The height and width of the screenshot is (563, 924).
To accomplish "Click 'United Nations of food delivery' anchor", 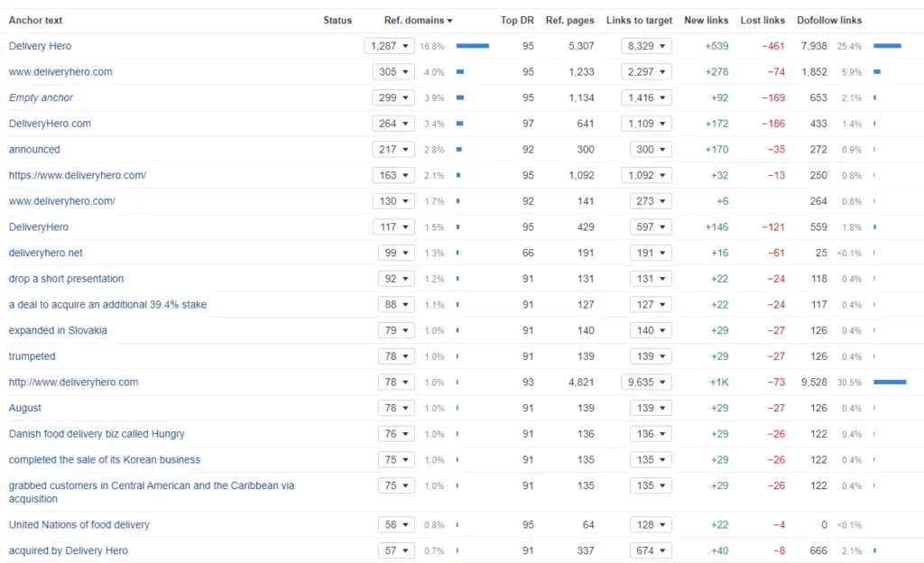I will (79, 525).
